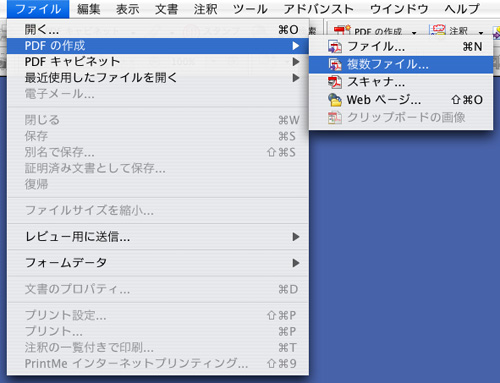Open the 編集 menu
The width and height of the screenshot is (500, 383).
point(89,9)
